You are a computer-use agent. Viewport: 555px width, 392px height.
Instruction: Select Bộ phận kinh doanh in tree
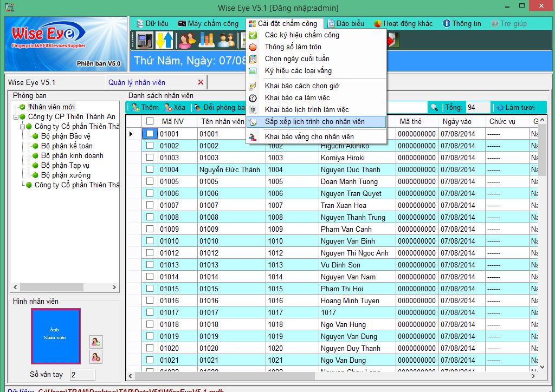tap(72, 156)
